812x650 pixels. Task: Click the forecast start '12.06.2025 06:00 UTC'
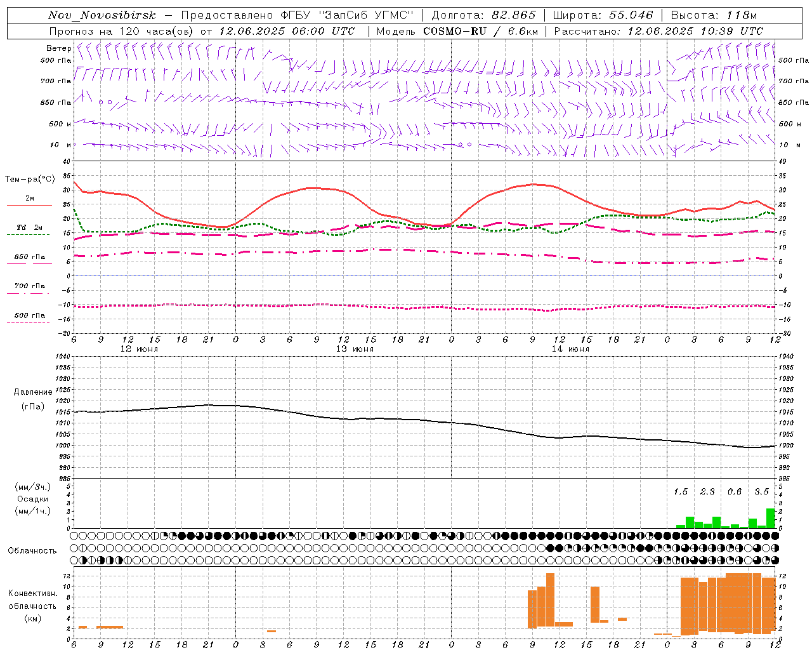(287, 31)
